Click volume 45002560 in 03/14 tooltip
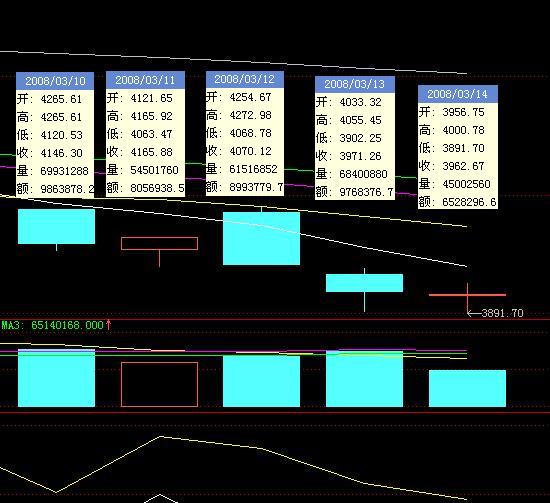550x503 pixels. [x=467, y=184]
